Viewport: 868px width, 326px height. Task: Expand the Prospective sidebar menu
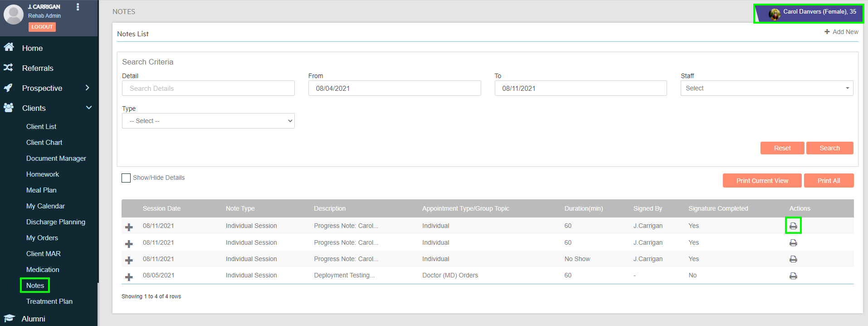point(88,88)
